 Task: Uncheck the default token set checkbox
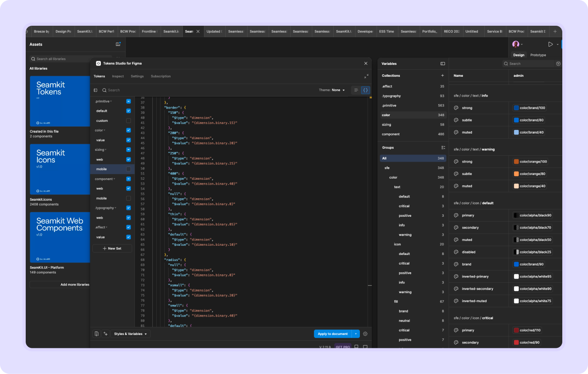coord(129,111)
